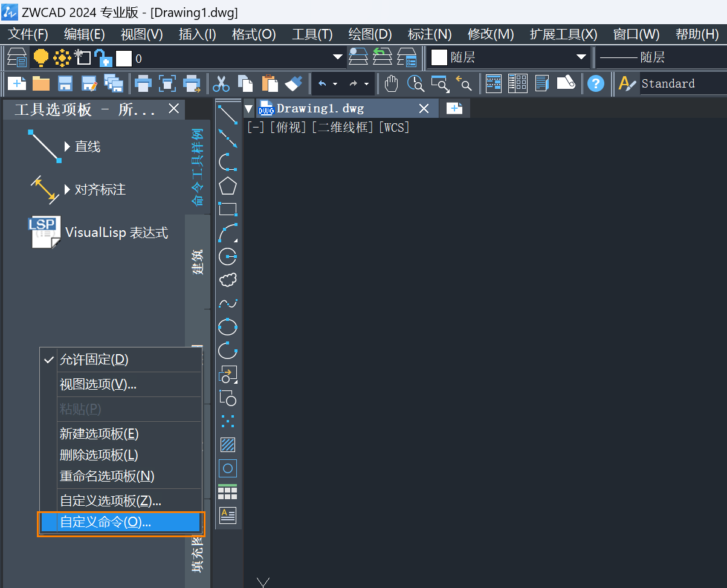Select the Rectangle tool
Image resolution: width=727 pixels, height=588 pixels.
(x=228, y=209)
